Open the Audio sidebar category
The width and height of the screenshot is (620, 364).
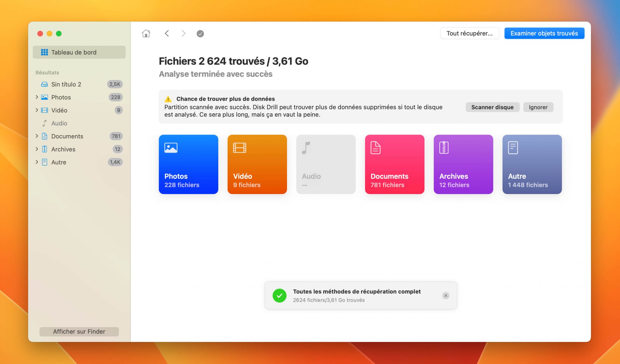(x=59, y=123)
